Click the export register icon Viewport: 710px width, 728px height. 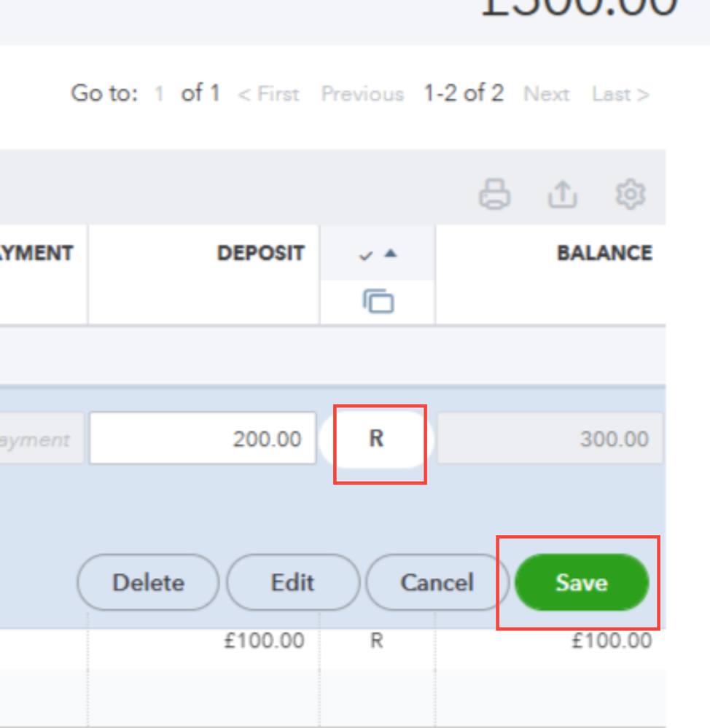tap(562, 195)
